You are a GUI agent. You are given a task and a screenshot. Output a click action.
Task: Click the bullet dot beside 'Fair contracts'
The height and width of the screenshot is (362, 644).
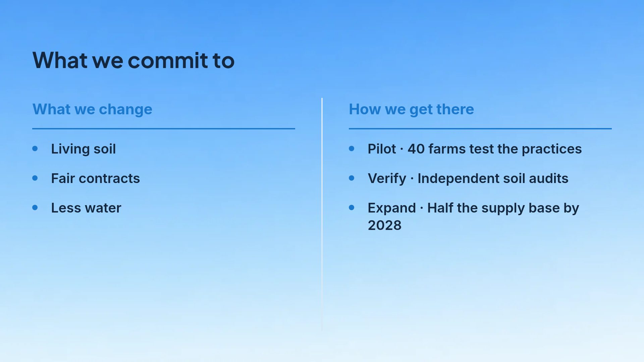[x=35, y=178]
